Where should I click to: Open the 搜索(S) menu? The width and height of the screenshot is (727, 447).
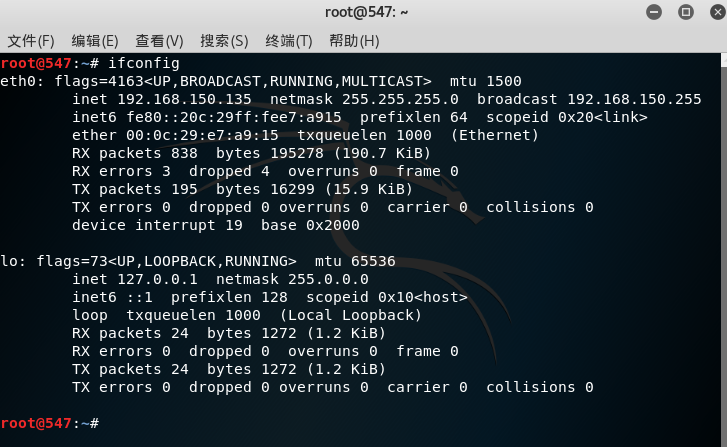click(x=224, y=41)
